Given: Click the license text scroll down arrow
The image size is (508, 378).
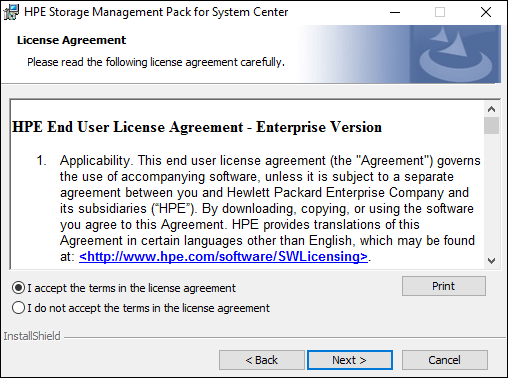Looking at the screenshot, I should pos(491,261).
